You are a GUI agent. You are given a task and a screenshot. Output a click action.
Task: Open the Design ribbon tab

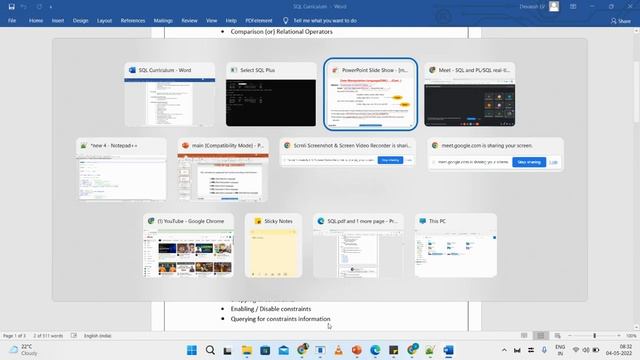pos(80,20)
